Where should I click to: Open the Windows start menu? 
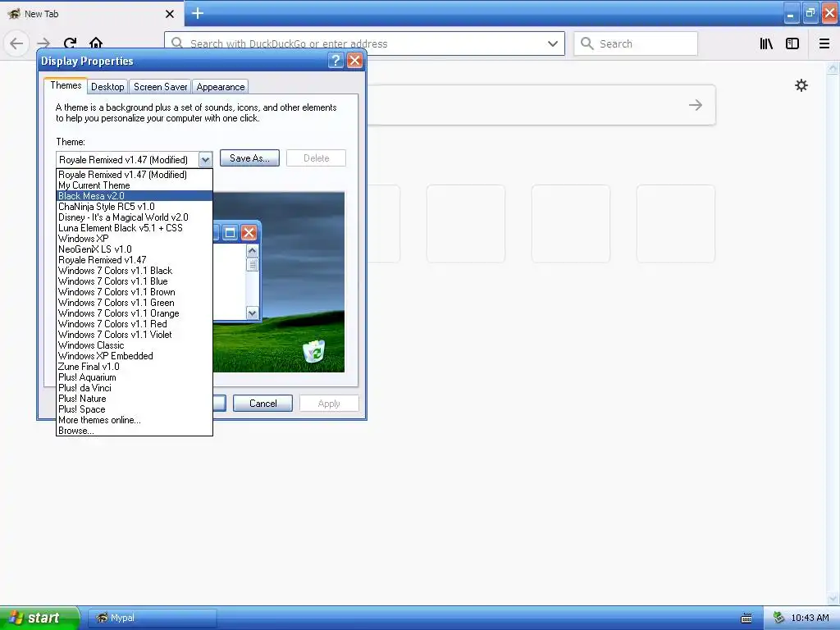pyautogui.click(x=39, y=618)
